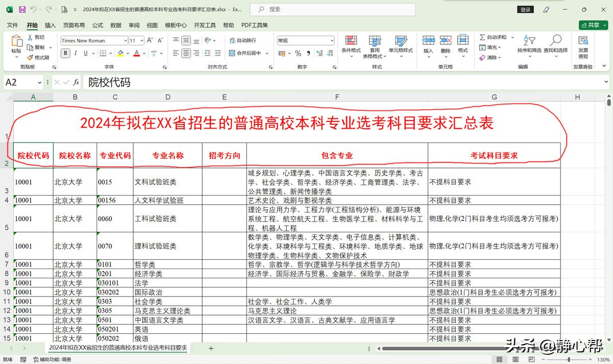Redo the last undone action
This screenshot has height=364, width=613.
click(x=49, y=9)
